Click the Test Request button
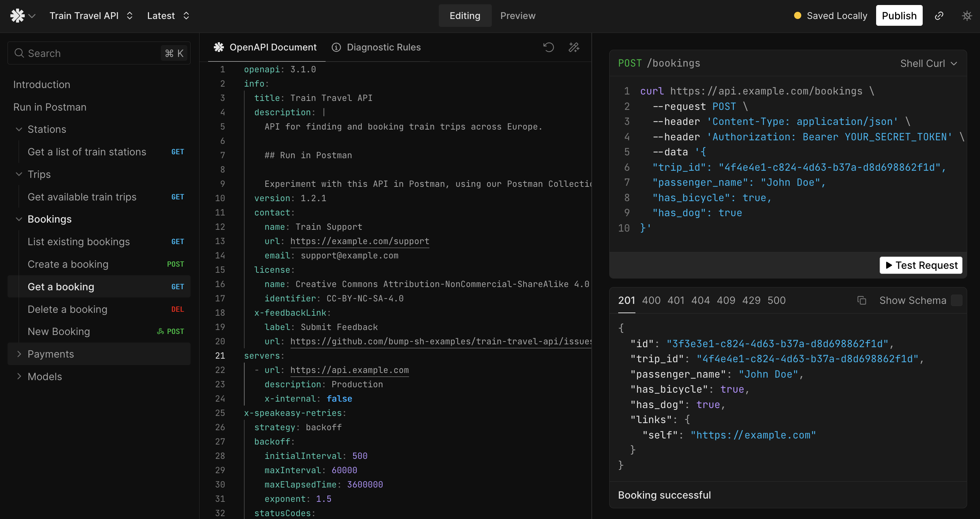Viewport: 980px width, 519px height. (x=921, y=265)
